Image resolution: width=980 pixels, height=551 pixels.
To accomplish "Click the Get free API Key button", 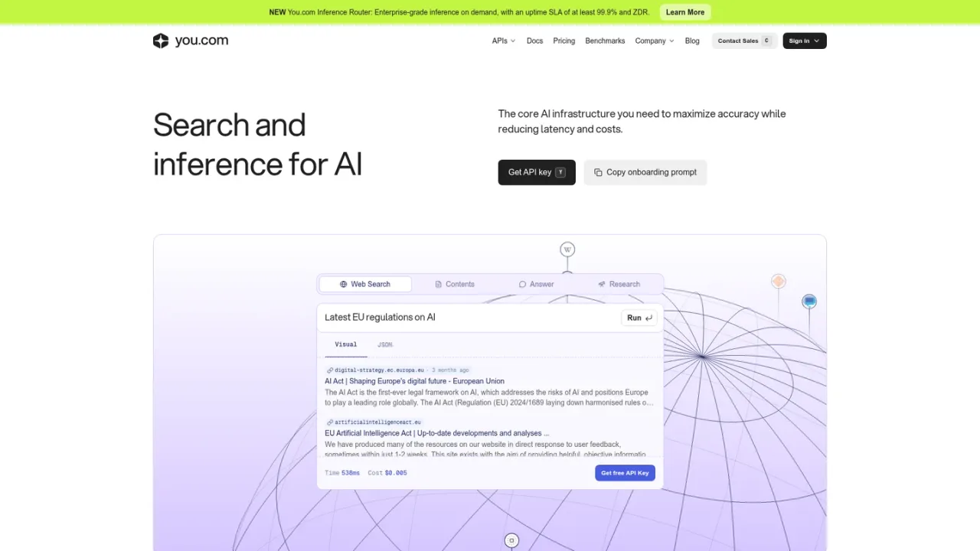I will (625, 473).
